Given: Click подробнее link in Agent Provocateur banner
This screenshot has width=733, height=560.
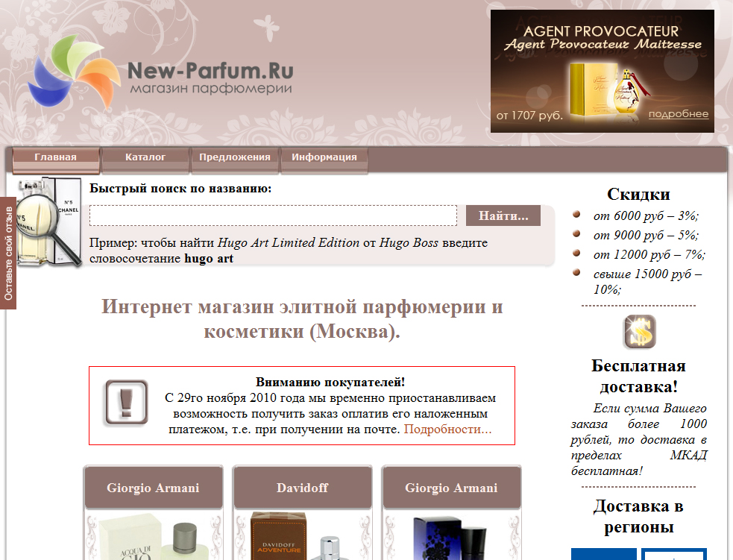Looking at the screenshot, I should pos(679,113).
